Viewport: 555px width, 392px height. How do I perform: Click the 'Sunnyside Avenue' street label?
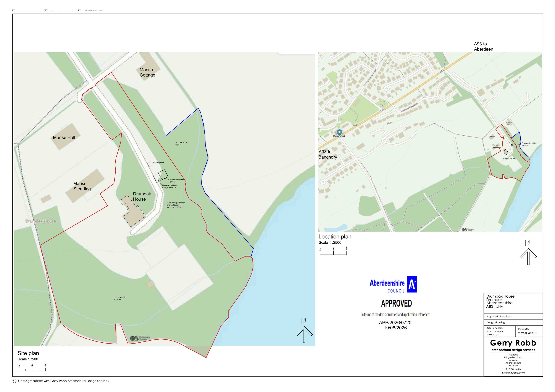click(x=370, y=78)
